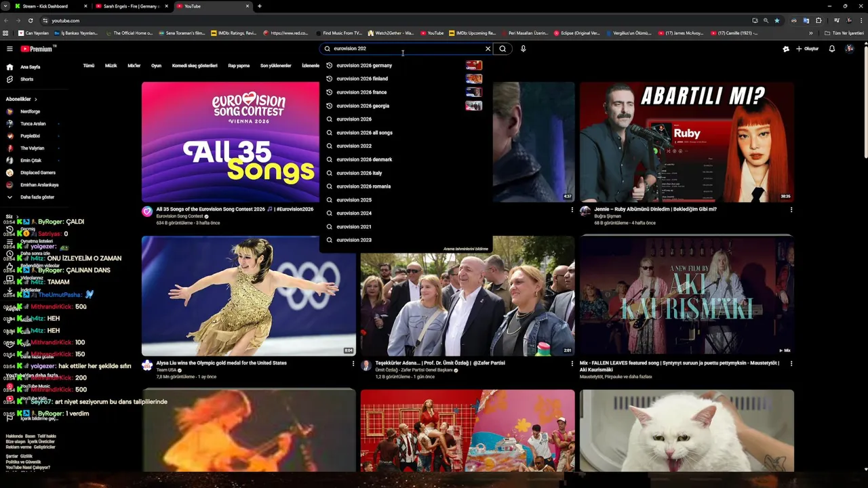Open Team USA channel avatar
868x488 pixels.
(147, 365)
